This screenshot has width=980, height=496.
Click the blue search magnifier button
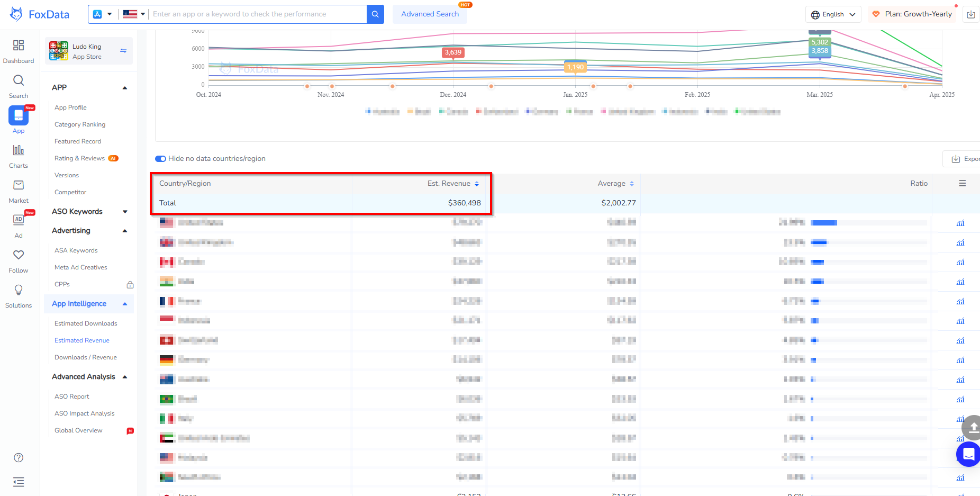tap(375, 14)
